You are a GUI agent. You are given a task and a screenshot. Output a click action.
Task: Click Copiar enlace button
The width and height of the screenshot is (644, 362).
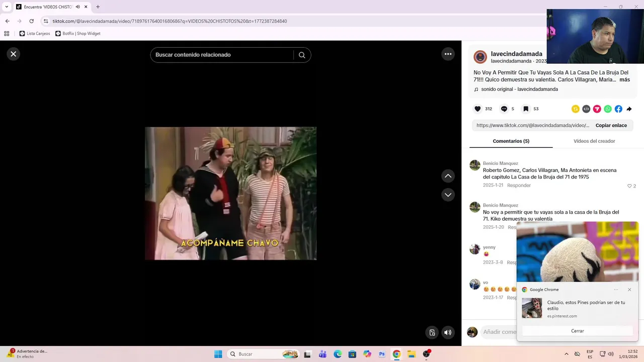click(x=611, y=125)
